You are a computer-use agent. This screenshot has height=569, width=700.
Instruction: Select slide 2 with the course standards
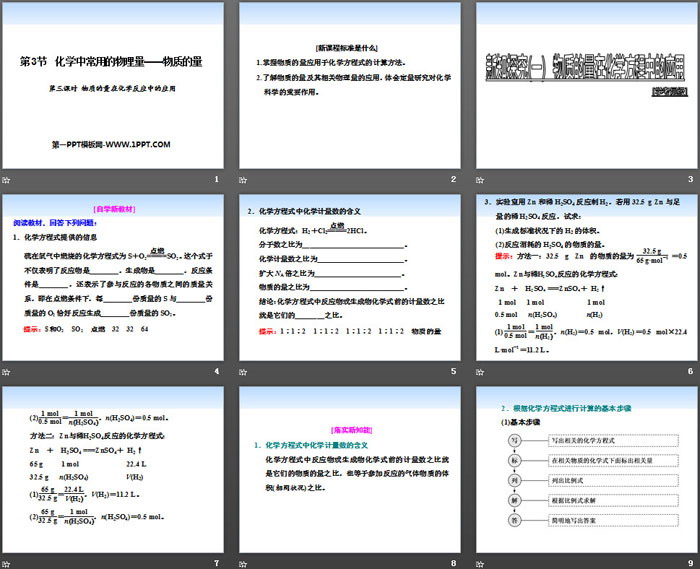pos(349,86)
